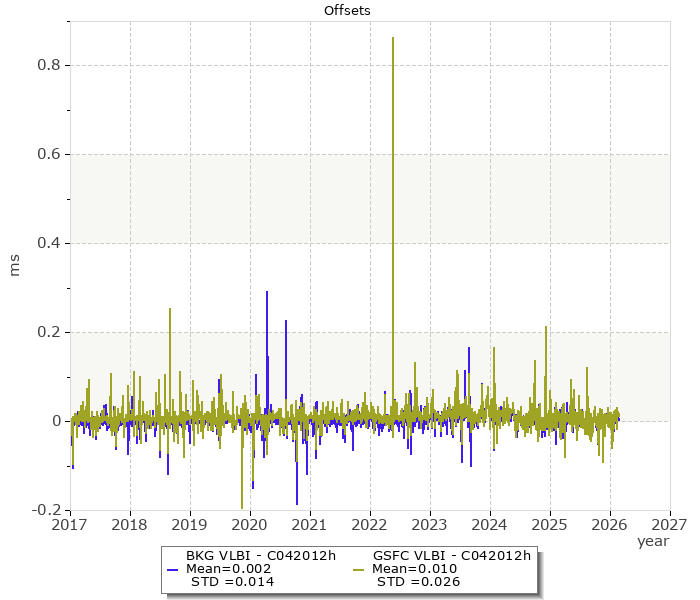Select the 0.4 tick label on the y-axis
This screenshot has width=700, height=600.
(x=49, y=243)
